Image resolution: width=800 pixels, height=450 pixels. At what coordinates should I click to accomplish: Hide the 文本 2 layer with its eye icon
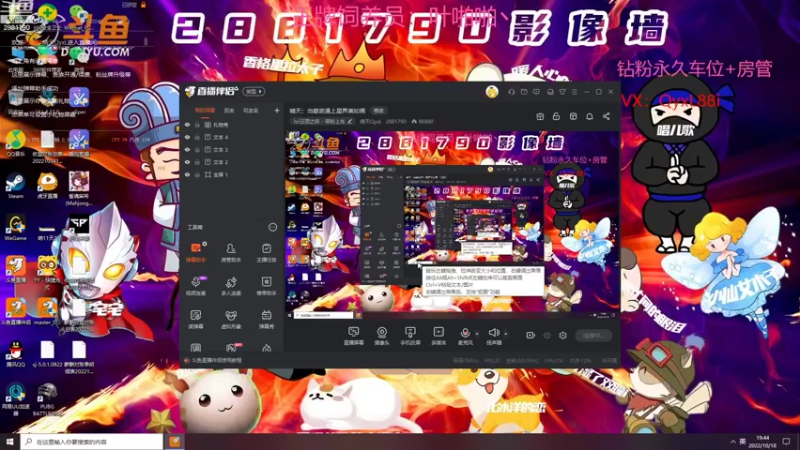[187, 162]
